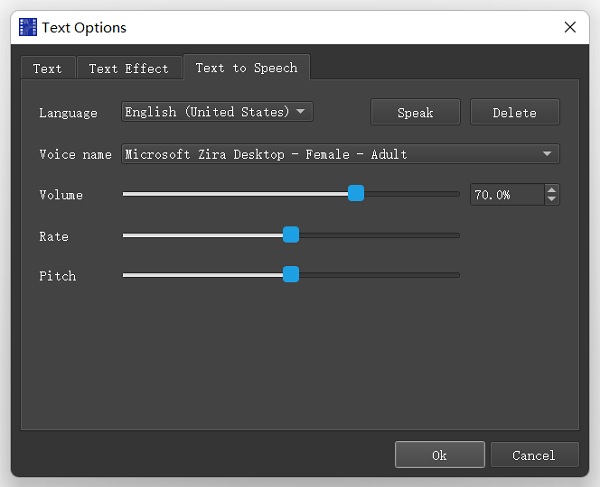Decrease volume with the down stepper arrow
The image size is (600, 487).
[551, 200]
